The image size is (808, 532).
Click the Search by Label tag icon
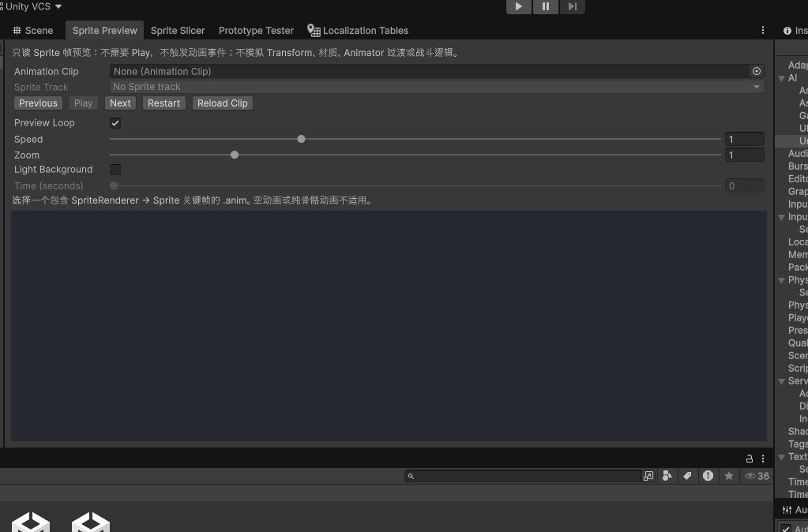(687, 476)
